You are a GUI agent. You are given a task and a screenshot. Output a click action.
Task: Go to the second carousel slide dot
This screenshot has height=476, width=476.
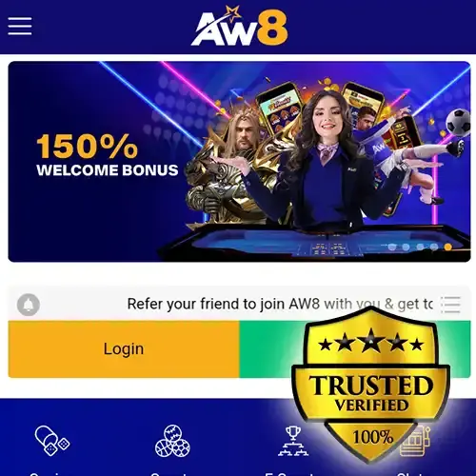406,247
